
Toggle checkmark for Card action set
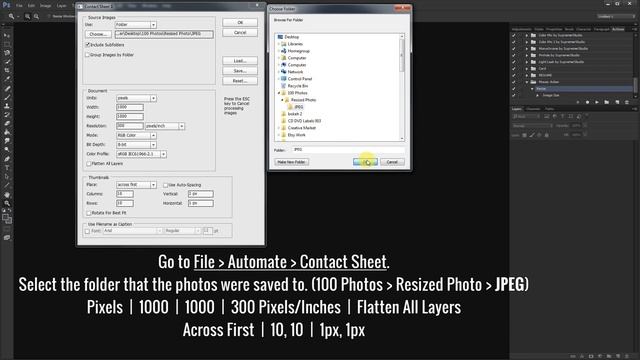pos(514,69)
